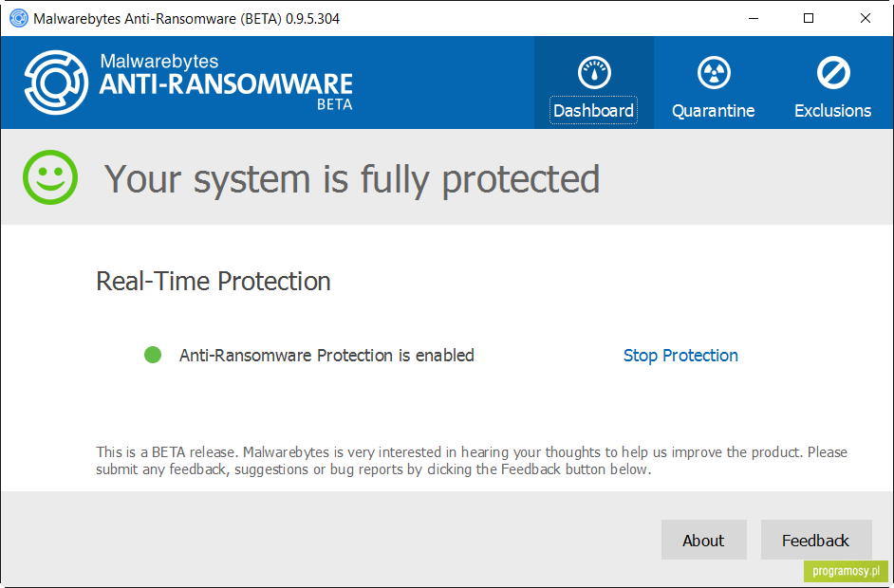Click the programosy.pl green watermark badge
This screenshot has width=894, height=588.
[x=847, y=571]
